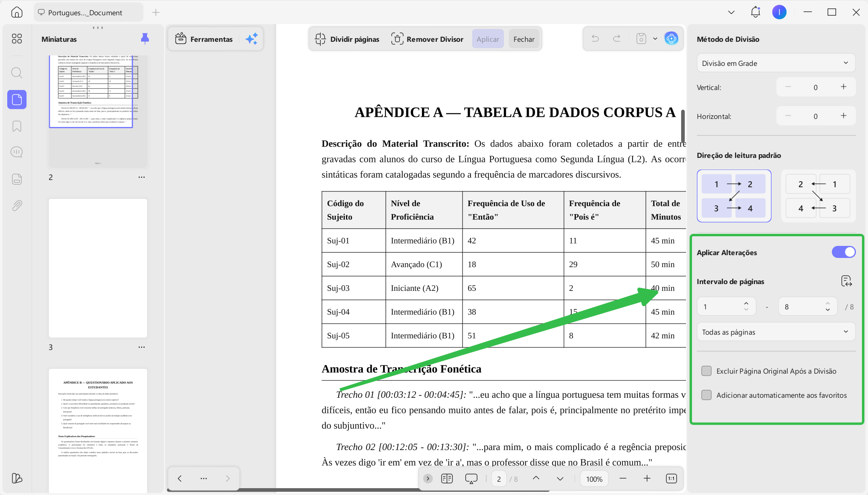Click the redo arrow icon

click(616, 39)
